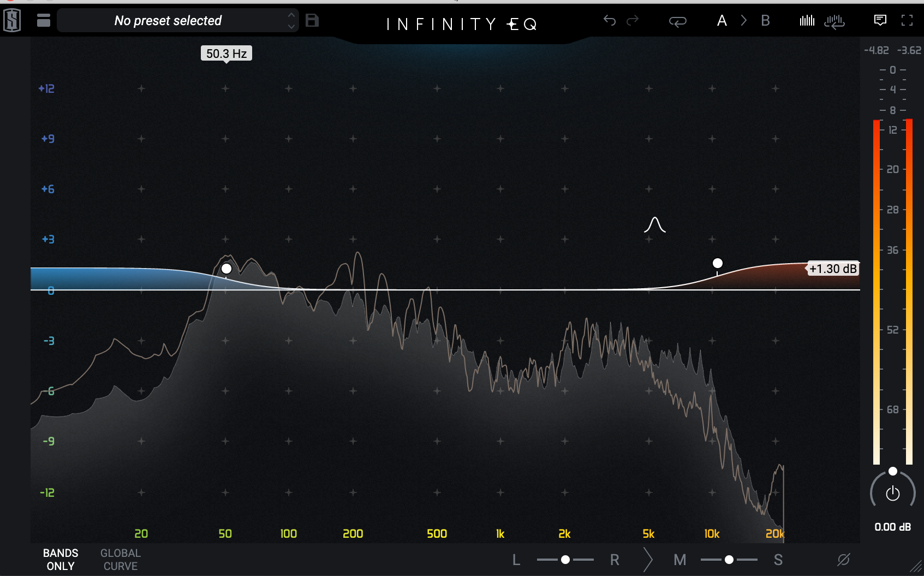Click the R channel label
924x576 pixels.
(615, 560)
